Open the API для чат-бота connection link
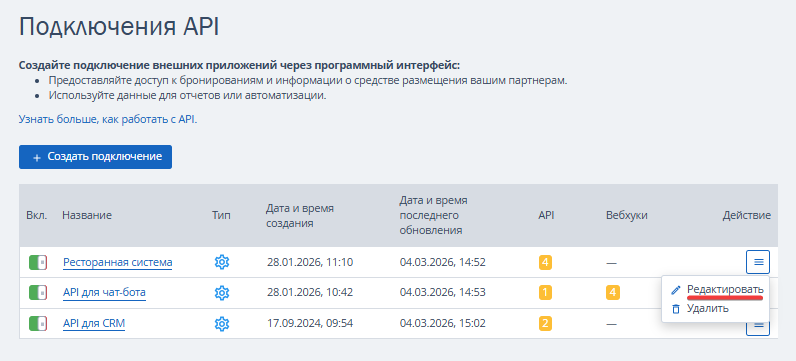The width and height of the screenshot is (796, 361). [x=104, y=293]
